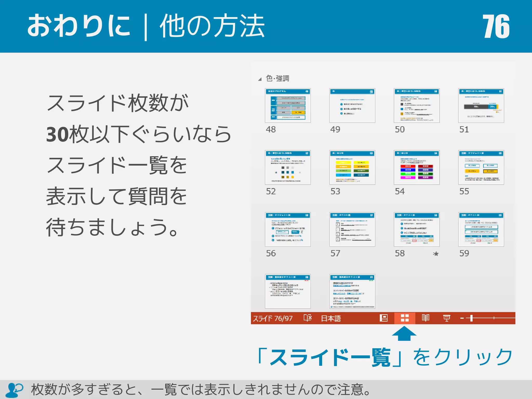Viewport: 532px width, 399px height.
Task: Select slide 48 thumbnail
Action: coord(288,105)
